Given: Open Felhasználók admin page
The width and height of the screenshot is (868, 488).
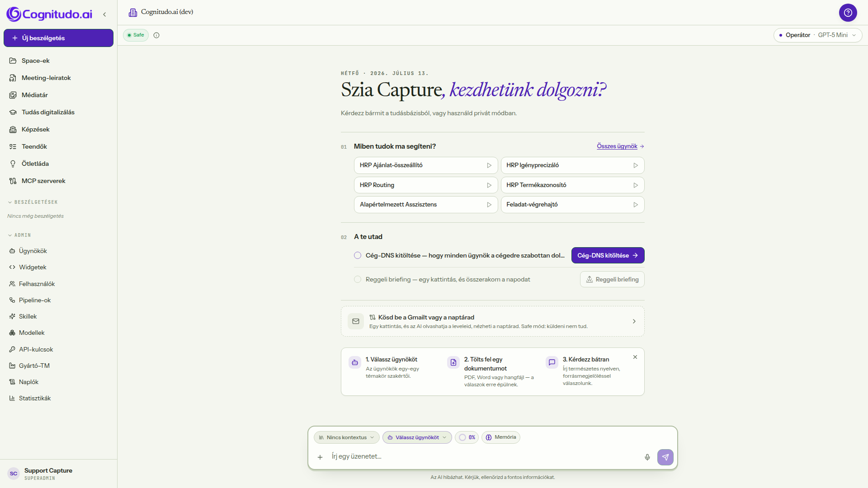Looking at the screenshot, I should point(58,284).
